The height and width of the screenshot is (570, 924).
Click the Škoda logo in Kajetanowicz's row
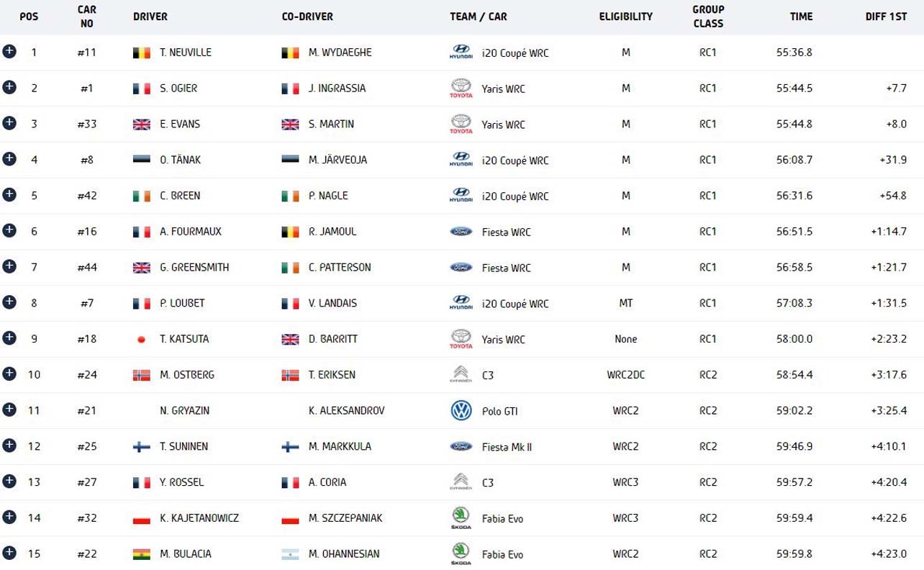click(460, 518)
